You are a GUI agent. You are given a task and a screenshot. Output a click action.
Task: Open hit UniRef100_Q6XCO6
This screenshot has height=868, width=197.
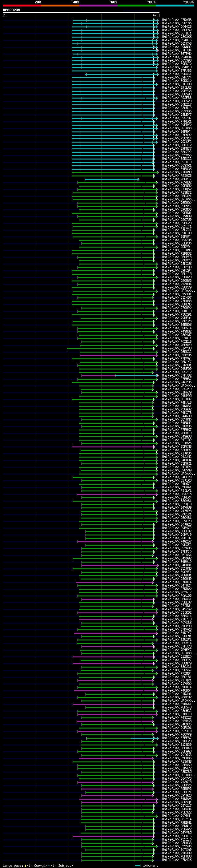[177, 43]
